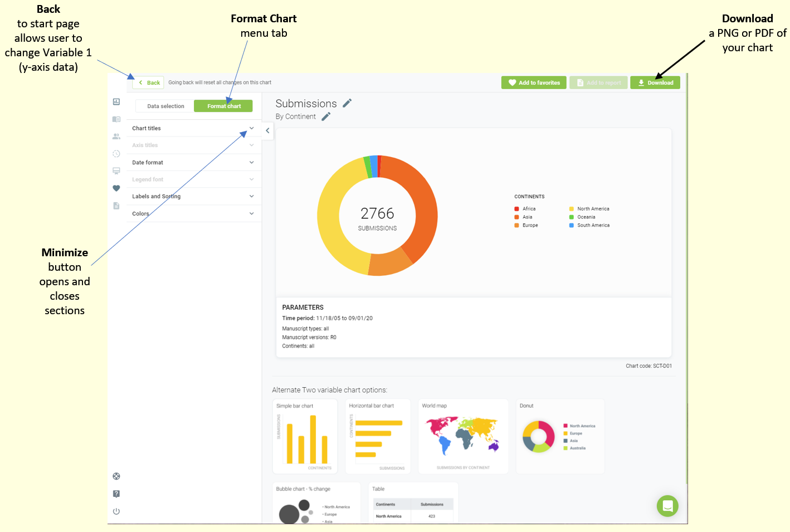The height and width of the screenshot is (532, 790).
Task: Click the 2766 submissions donut center
Action: click(377, 218)
